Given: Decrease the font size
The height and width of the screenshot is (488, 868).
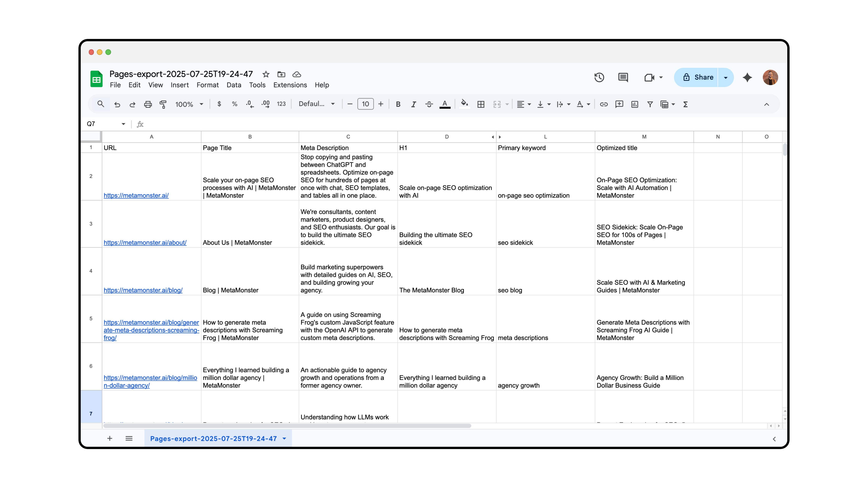Looking at the screenshot, I should click(350, 104).
